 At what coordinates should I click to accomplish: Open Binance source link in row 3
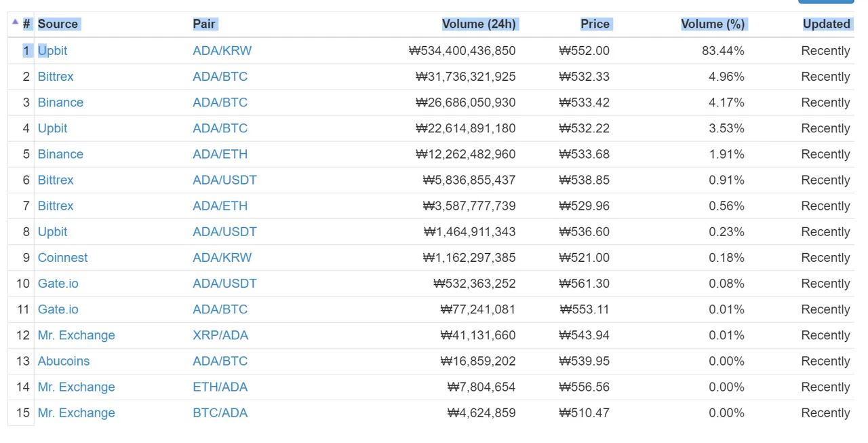(x=60, y=102)
